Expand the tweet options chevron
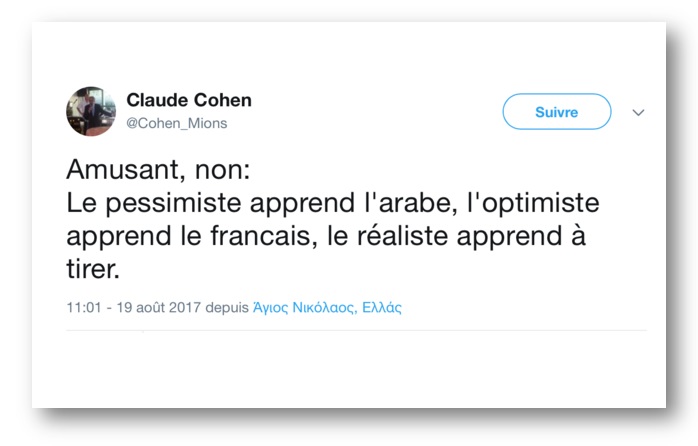Image resolution: width=698 pixels, height=446 pixels. pos(639,113)
